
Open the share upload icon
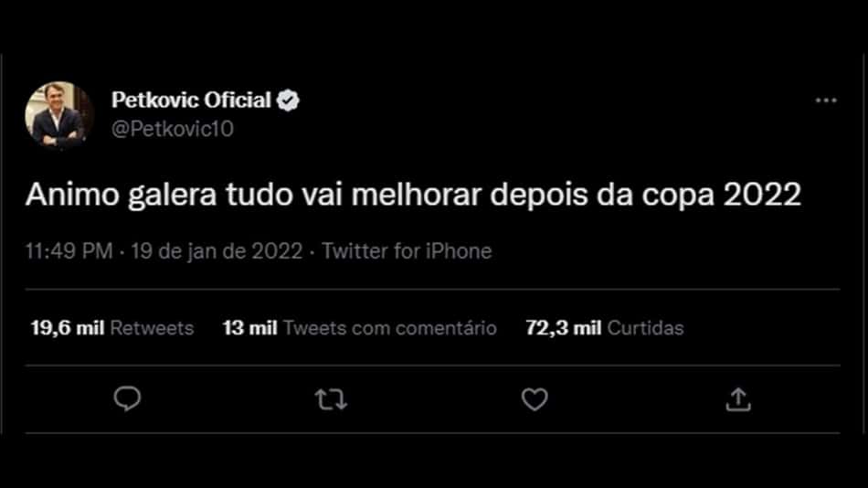click(x=738, y=399)
